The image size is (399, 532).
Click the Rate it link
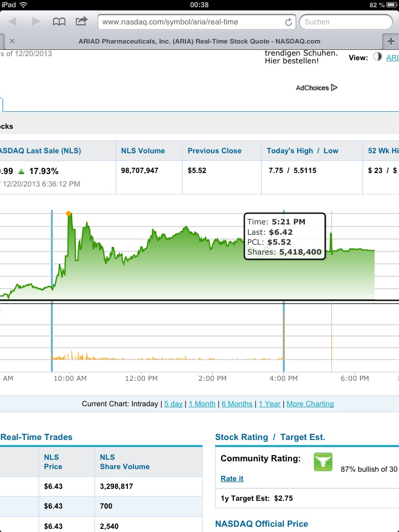(232, 478)
